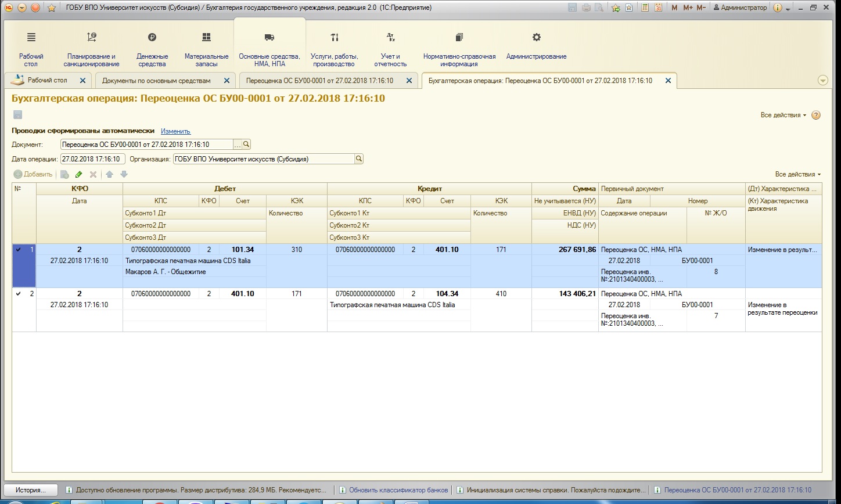Expand the open tabs list arrow
The width and height of the screenshot is (841, 504).
tap(822, 81)
